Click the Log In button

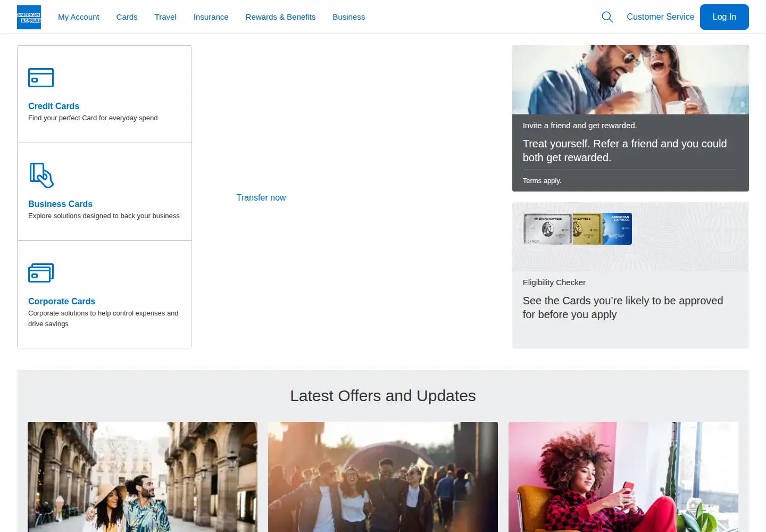pos(725,17)
